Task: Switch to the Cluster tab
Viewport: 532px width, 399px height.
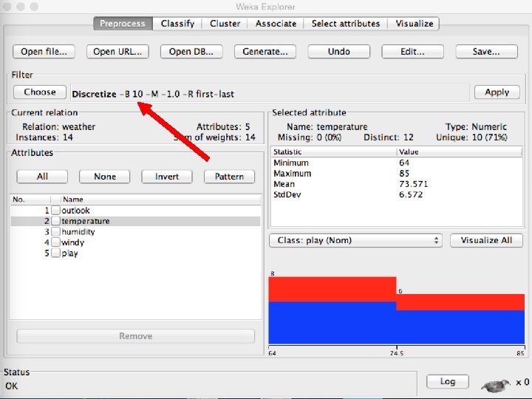Action: coord(225,24)
